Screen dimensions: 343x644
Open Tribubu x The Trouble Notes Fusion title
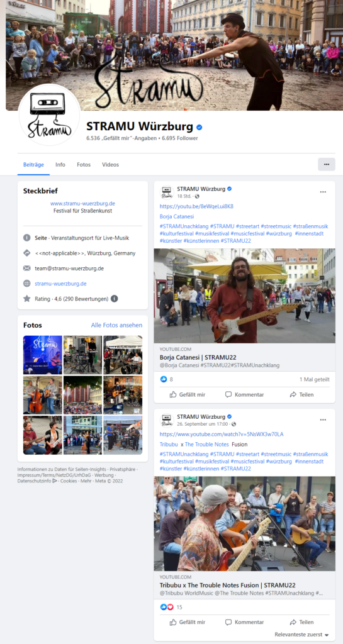point(228,586)
